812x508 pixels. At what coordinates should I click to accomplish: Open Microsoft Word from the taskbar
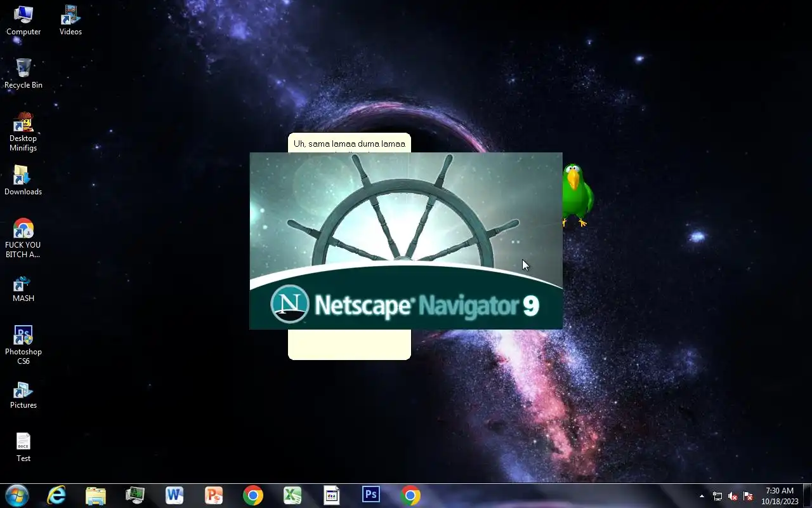pos(174,495)
